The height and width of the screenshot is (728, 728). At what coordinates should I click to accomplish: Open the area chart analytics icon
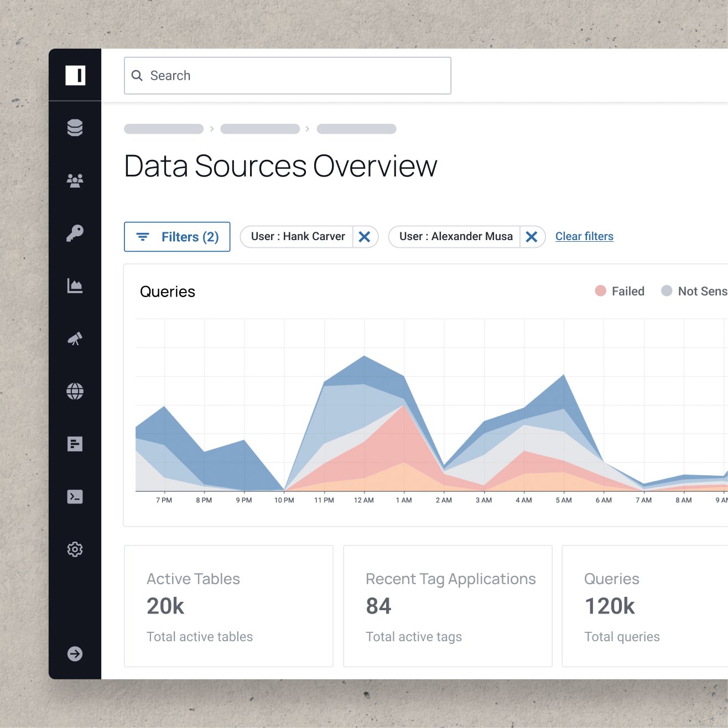(75, 286)
